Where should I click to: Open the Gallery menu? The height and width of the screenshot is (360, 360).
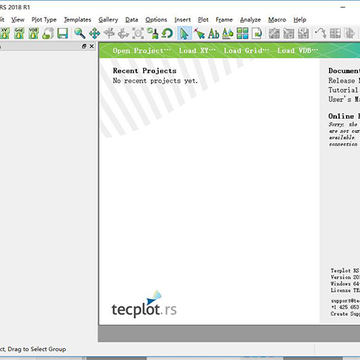[108, 20]
